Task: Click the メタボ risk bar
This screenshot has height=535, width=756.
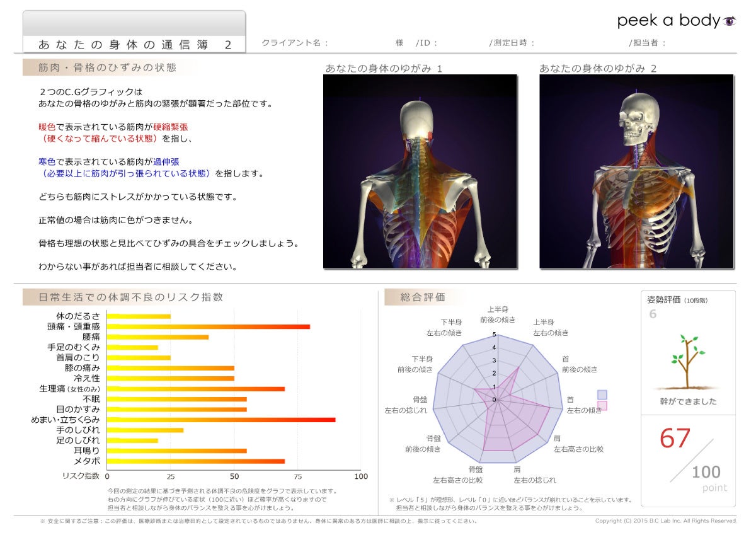Action: click(196, 461)
